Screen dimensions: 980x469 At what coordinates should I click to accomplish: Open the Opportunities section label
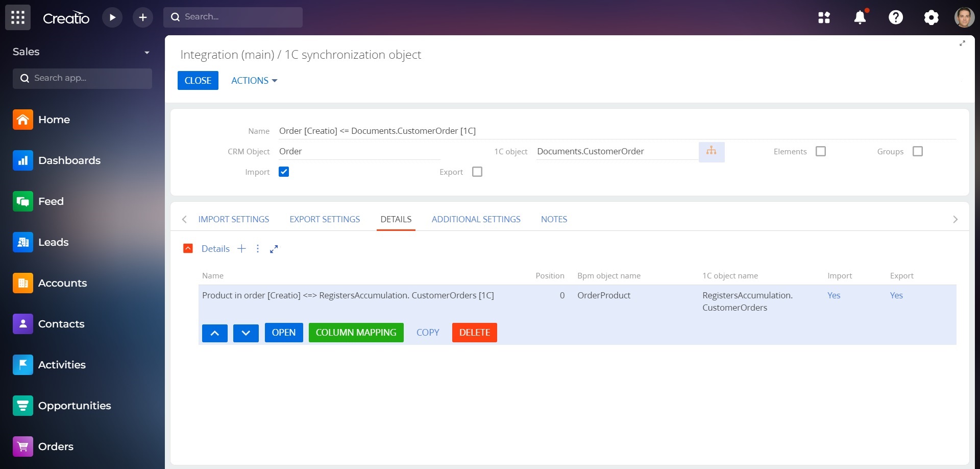75,406
